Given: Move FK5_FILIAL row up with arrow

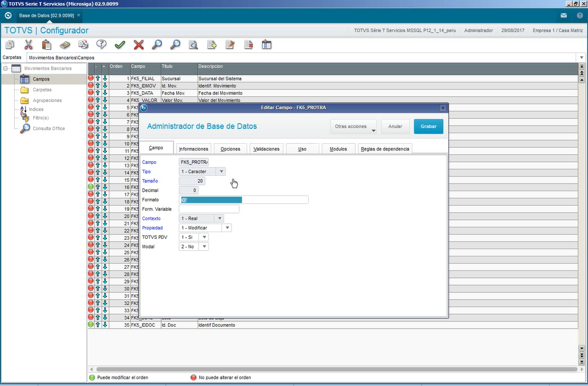Looking at the screenshot, I should pos(98,78).
